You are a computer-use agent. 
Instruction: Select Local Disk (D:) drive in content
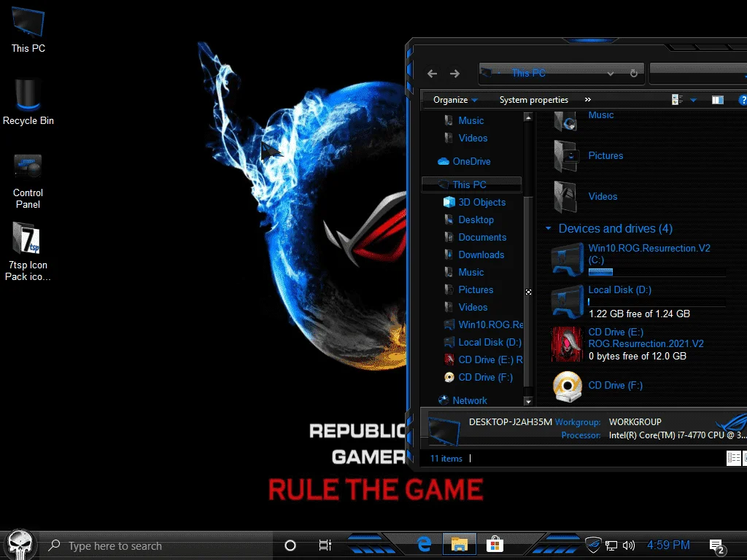click(638, 302)
